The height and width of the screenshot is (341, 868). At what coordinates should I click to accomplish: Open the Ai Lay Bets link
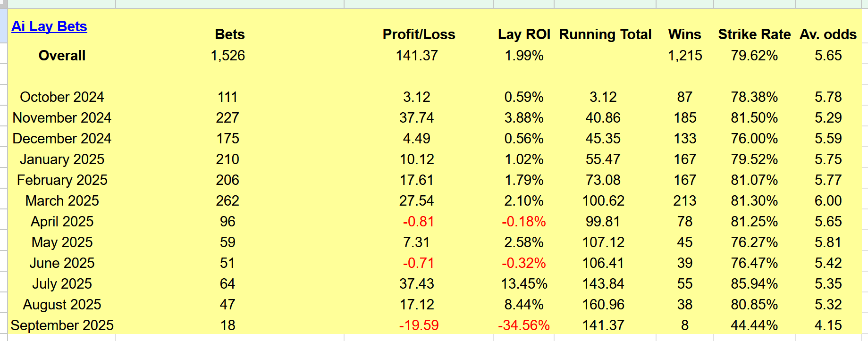point(49,26)
